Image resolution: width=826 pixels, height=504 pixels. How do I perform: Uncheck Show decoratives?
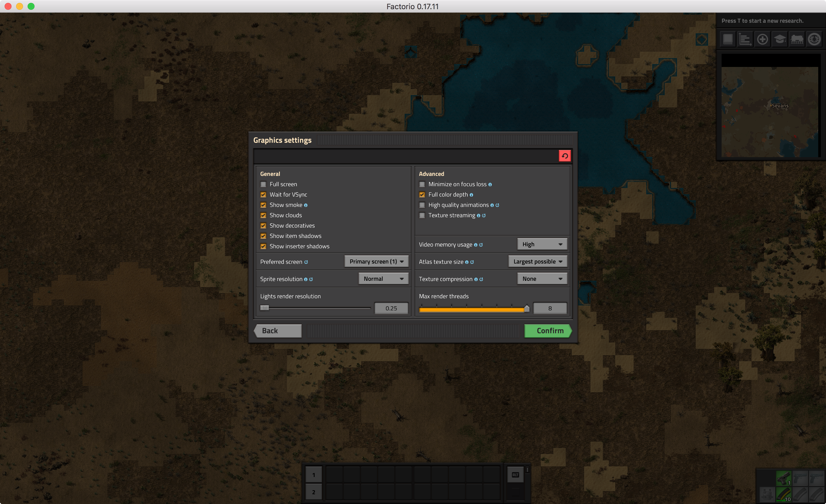click(263, 226)
